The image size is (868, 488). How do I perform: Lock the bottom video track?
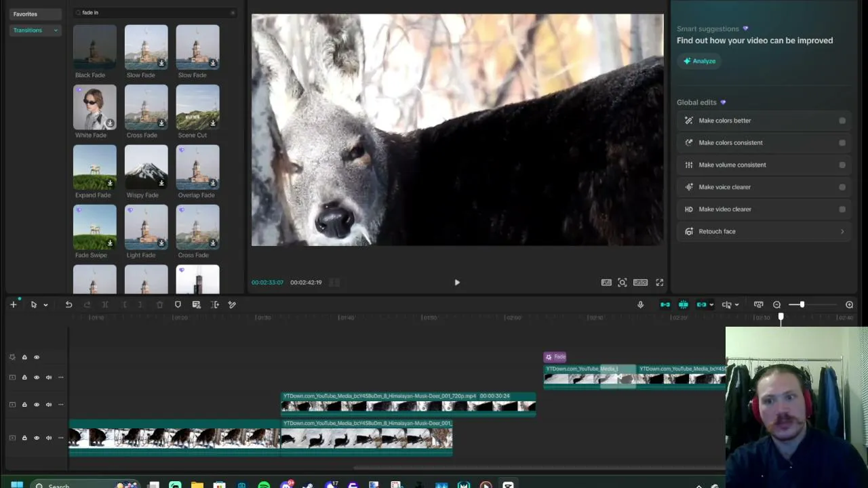(x=24, y=438)
